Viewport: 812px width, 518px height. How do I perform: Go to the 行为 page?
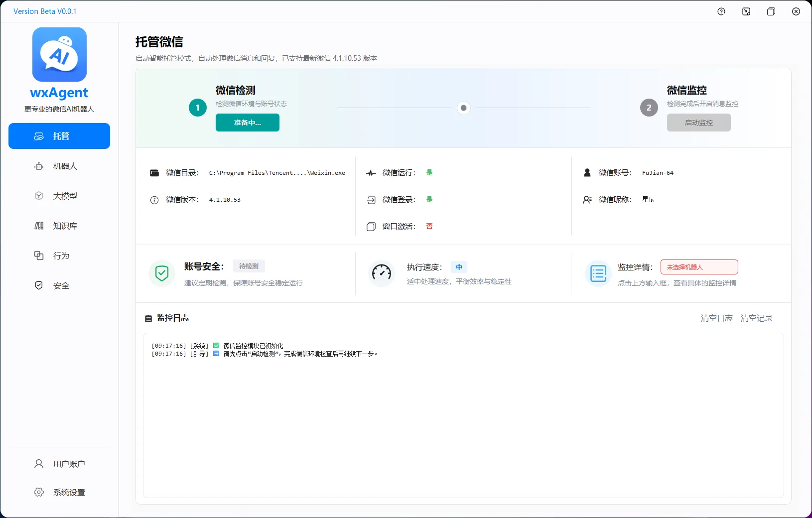(x=59, y=256)
